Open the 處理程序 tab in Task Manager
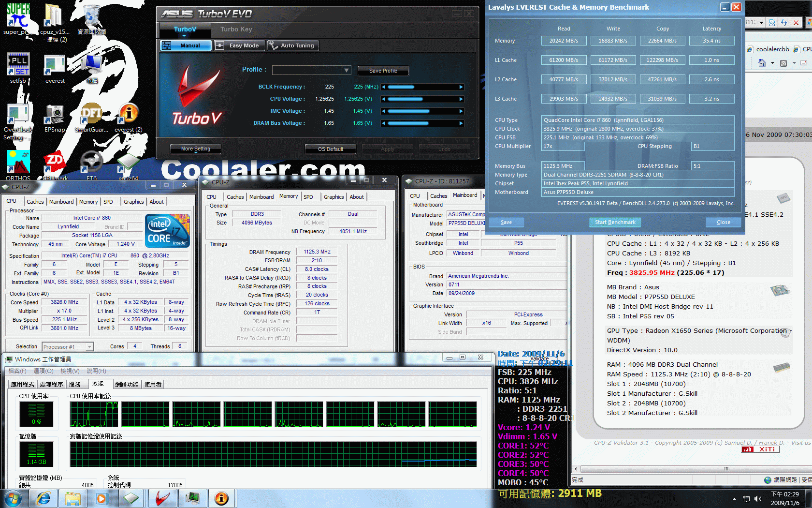Image resolution: width=812 pixels, height=508 pixels. [52, 384]
